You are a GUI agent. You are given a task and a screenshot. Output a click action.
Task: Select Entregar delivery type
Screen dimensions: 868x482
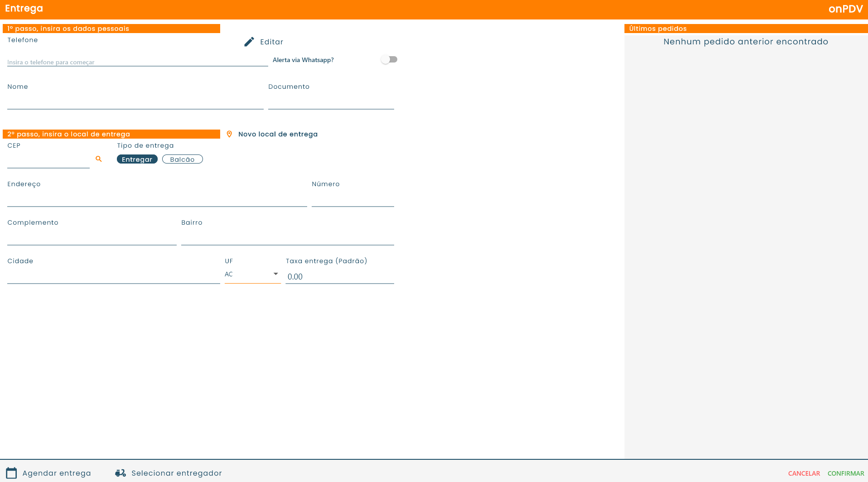(x=137, y=159)
